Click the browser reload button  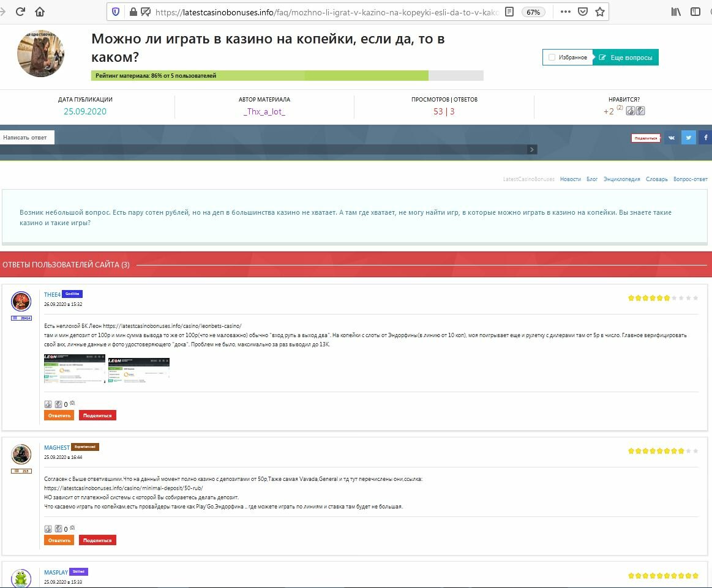[x=20, y=12]
